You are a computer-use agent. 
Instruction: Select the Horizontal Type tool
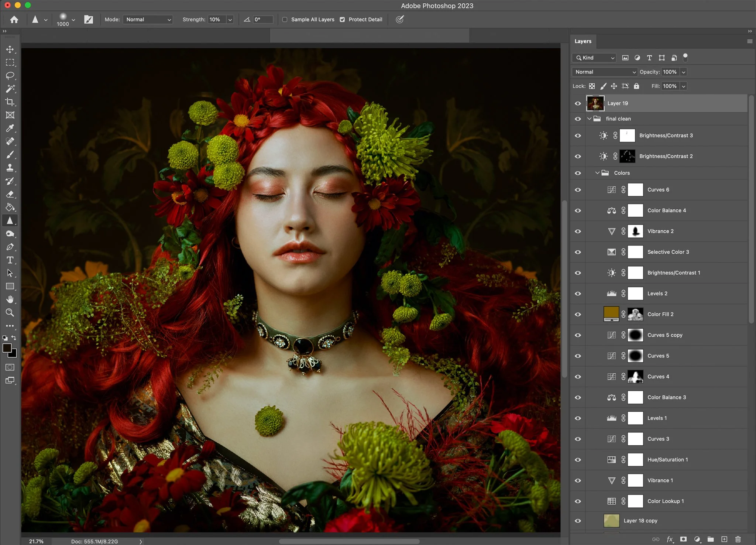10,260
